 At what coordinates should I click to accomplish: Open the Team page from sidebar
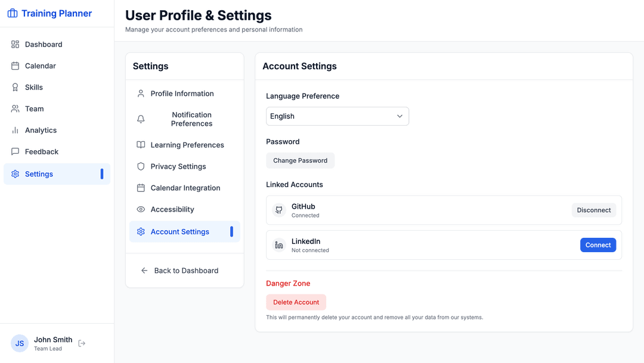(x=35, y=108)
